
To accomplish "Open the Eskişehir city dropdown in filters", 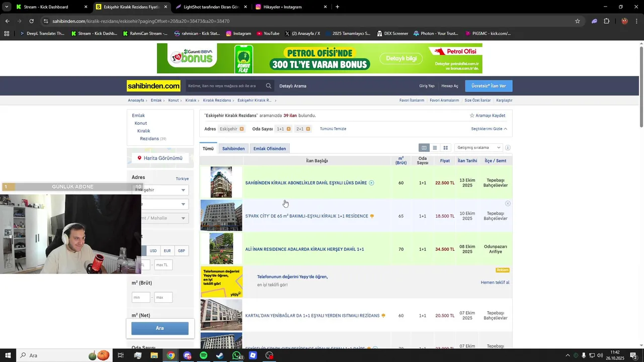I will [159, 190].
